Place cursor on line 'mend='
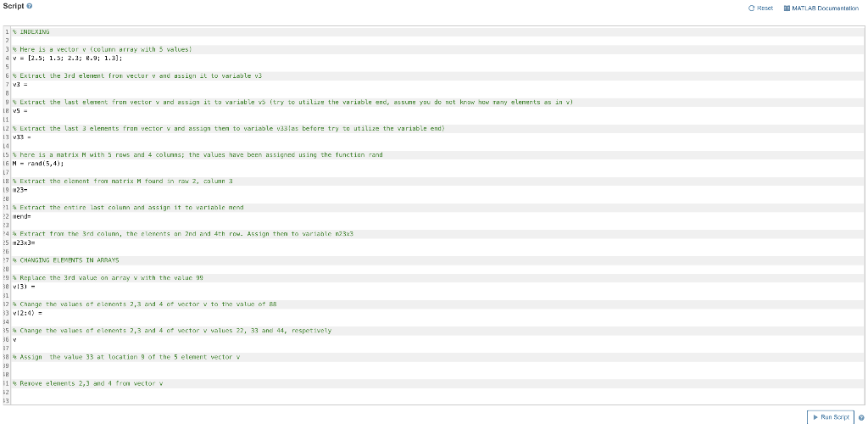The height and width of the screenshot is (424, 868). click(x=21, y=216)
